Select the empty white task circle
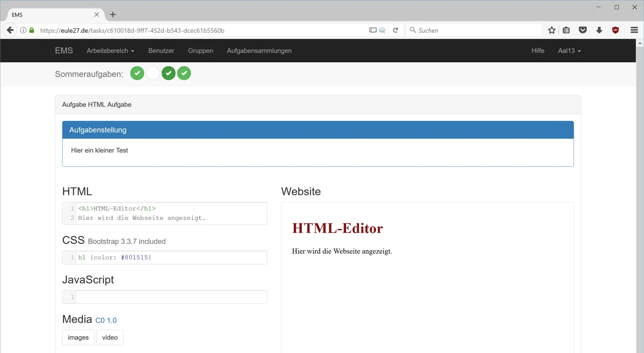 (x=153, y=73)
